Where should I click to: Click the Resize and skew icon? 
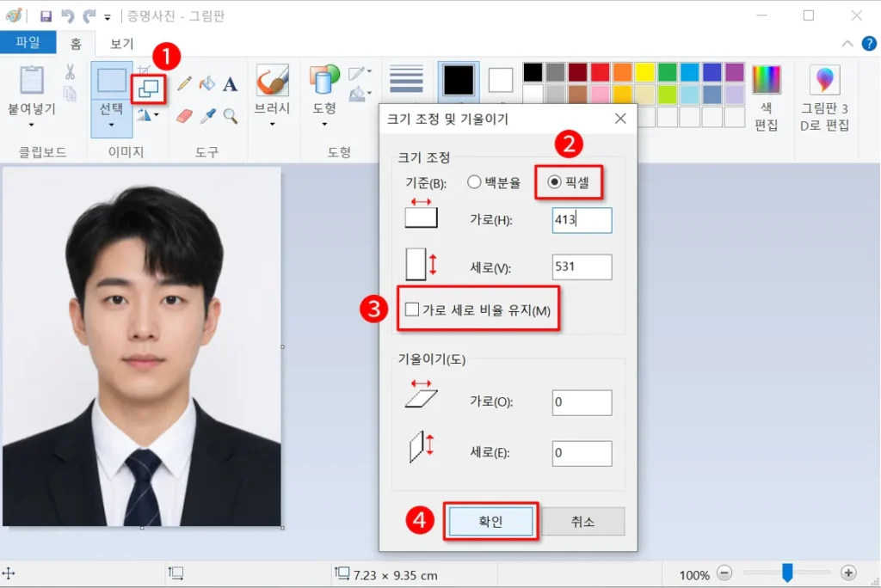click(148, 89)
